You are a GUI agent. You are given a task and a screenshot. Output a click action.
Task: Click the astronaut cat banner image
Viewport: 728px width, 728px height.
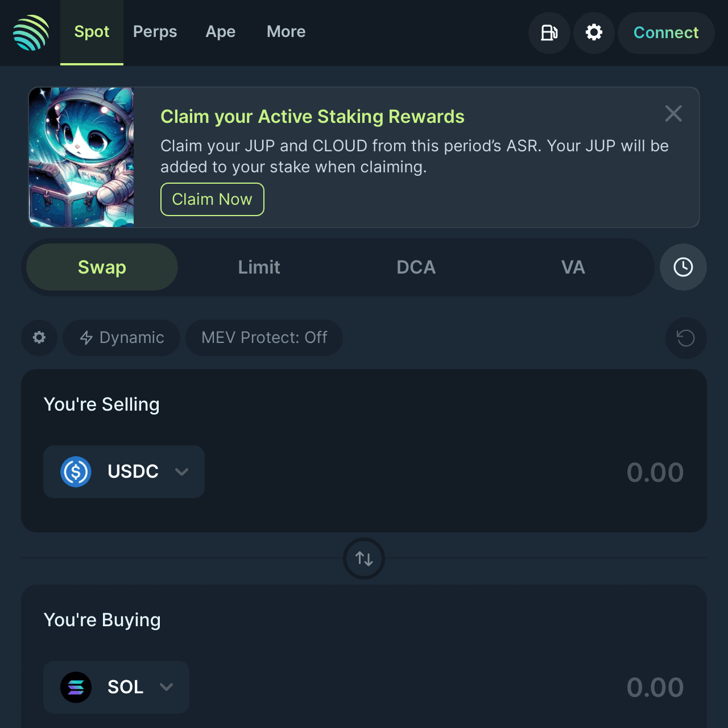click(81, 157)
